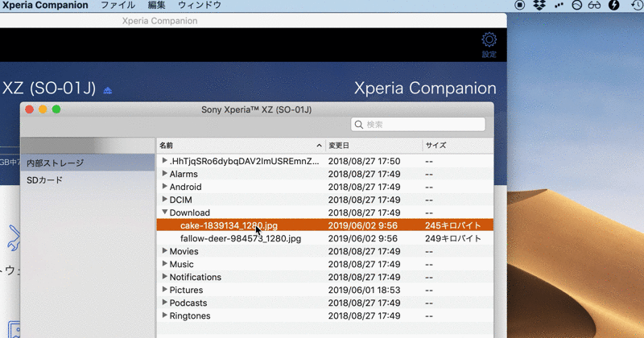Screen dimensions: 644x338
Task: Click the magnifier icon in search field
Action: point(359,125)
